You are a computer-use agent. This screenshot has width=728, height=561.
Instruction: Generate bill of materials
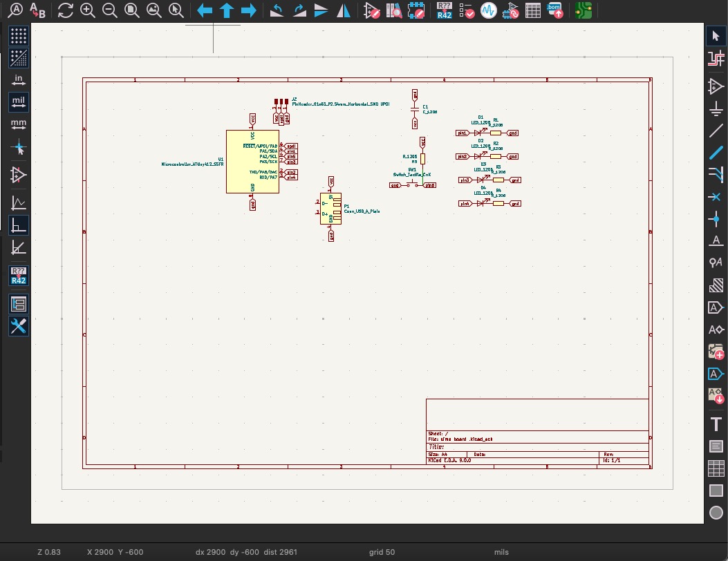tap(555, 10)
